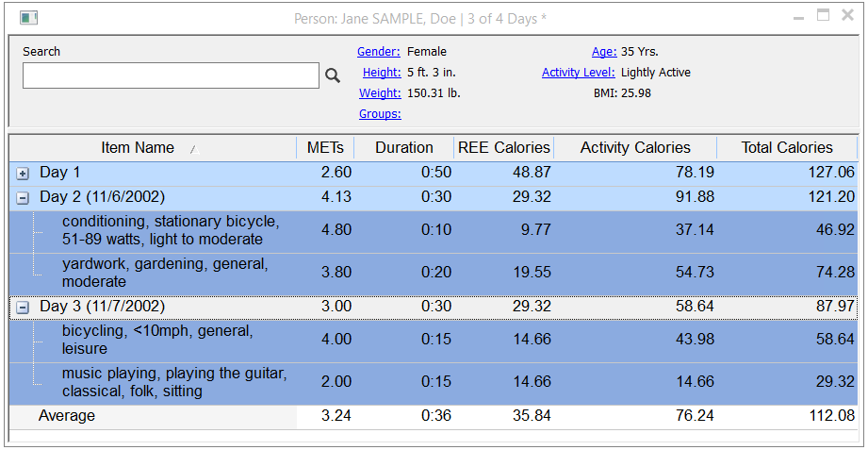Open the Gender link
This screenshot has width=868, height=450.
pyautogui.click(x=379, y=52)
